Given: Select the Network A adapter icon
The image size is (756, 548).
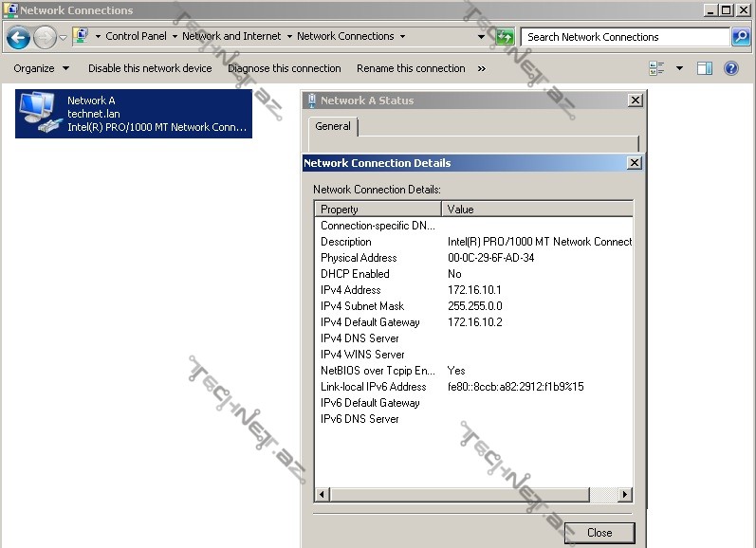Looking at the screenshot, I should click(37, 113).
